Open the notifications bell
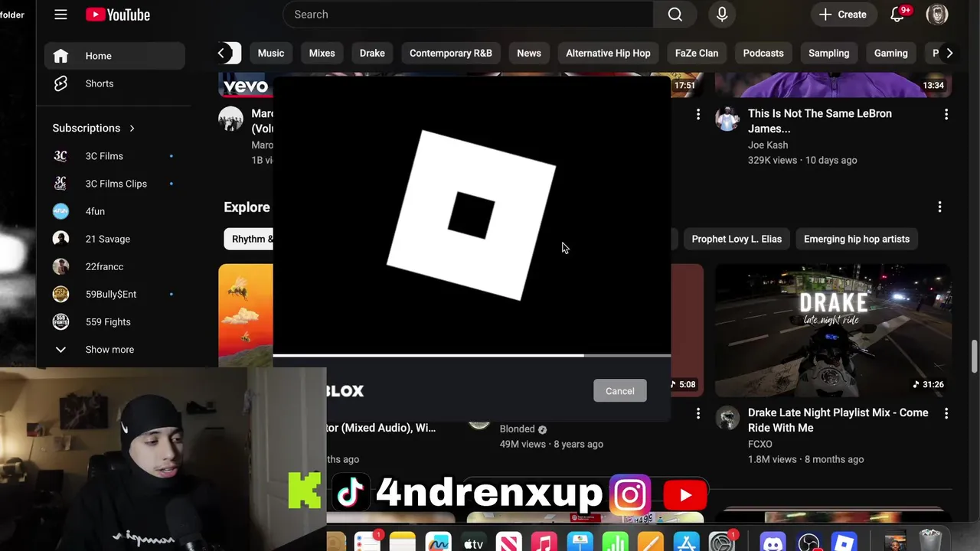 point(897,15)
